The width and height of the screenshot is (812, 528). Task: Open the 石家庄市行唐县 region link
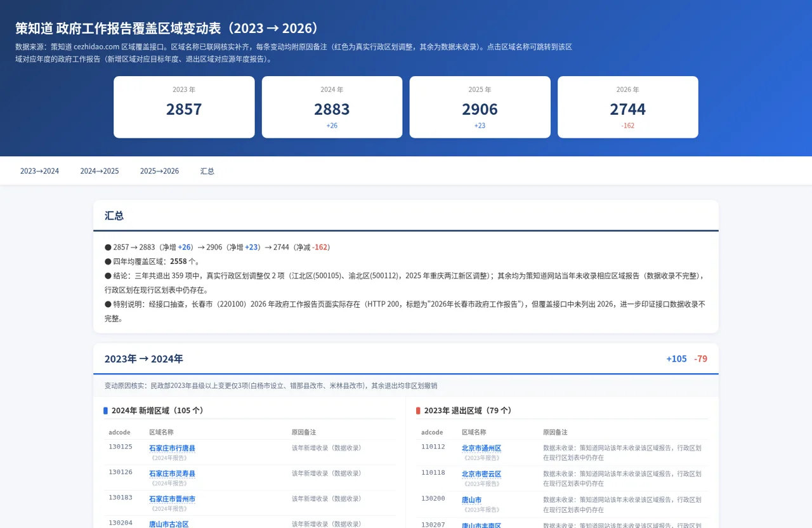pos(172,448)
